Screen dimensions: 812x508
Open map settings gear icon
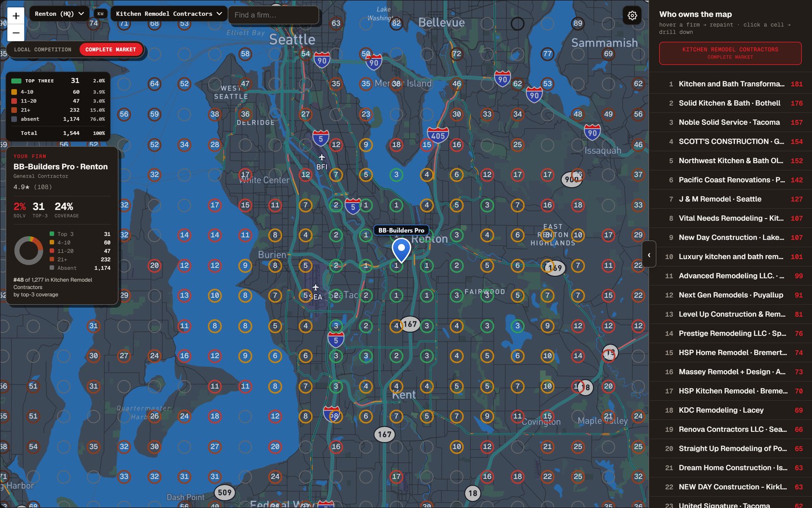(632, 16)
